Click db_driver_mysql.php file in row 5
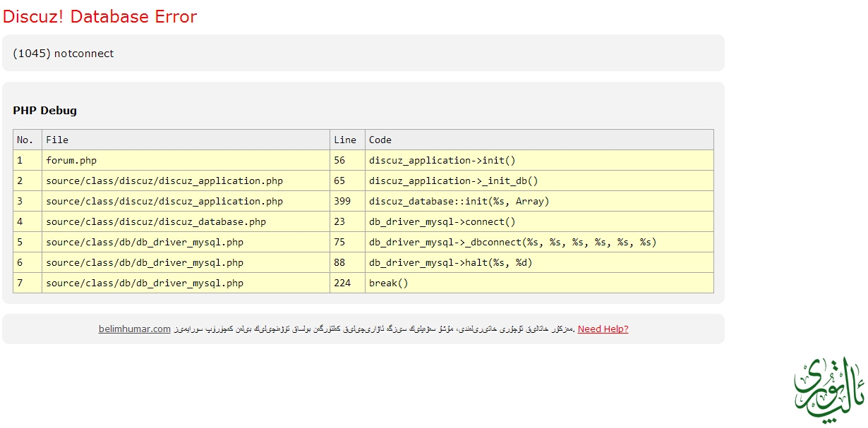This screenshot has width=868, height=428. tap(186, 242)
